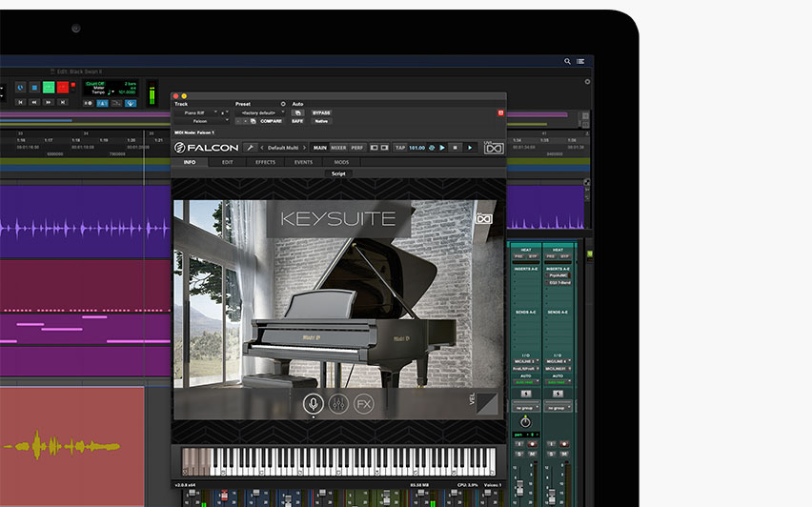The width and height of the screenshot is (812, 507).
Task: Click the TAP tempo button
Action: click(400, 148)
